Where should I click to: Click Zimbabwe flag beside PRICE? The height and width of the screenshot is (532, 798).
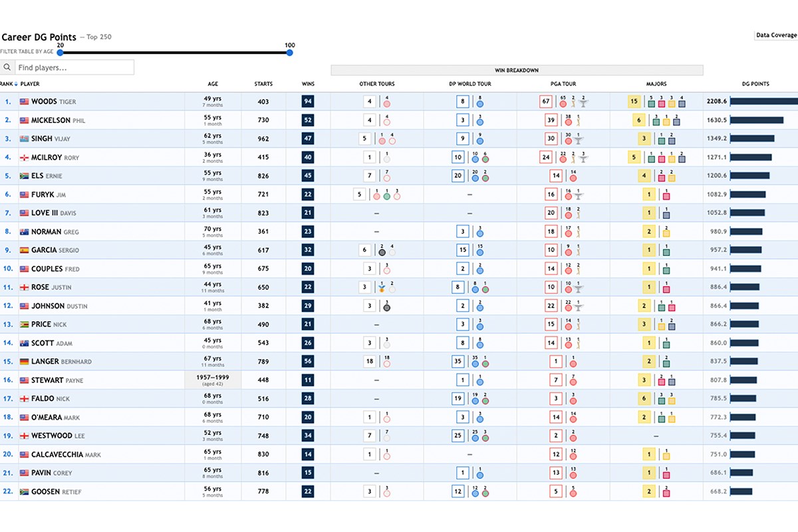point(25,325)
